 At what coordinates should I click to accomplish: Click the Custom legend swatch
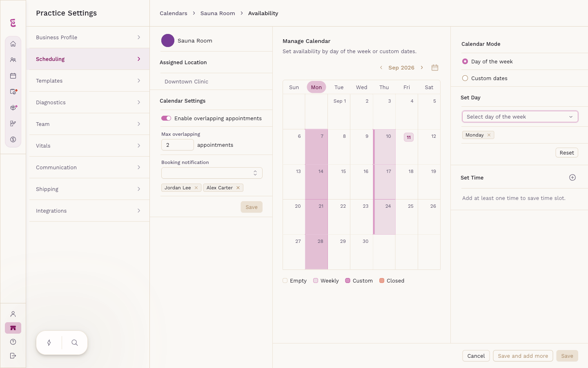pos(348,280)
